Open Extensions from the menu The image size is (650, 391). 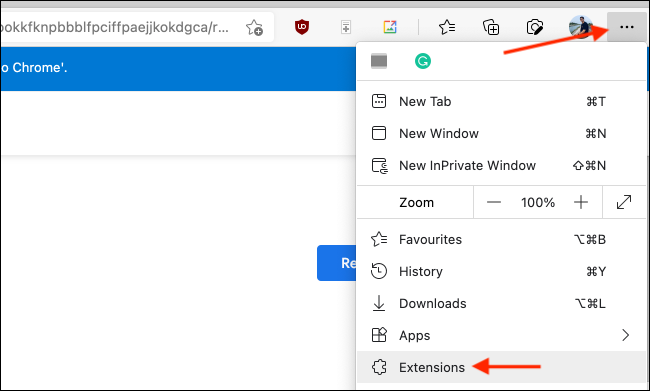[502, 367]
